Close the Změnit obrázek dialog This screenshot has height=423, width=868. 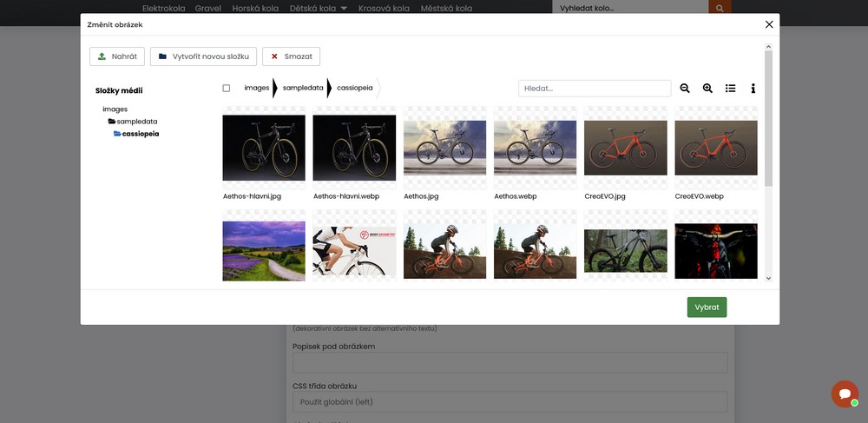(768, 24)
